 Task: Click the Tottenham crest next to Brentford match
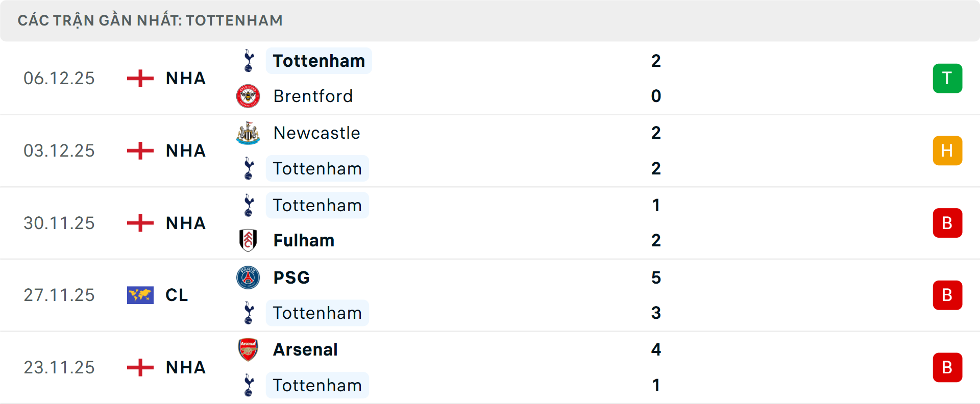(248, 60)
